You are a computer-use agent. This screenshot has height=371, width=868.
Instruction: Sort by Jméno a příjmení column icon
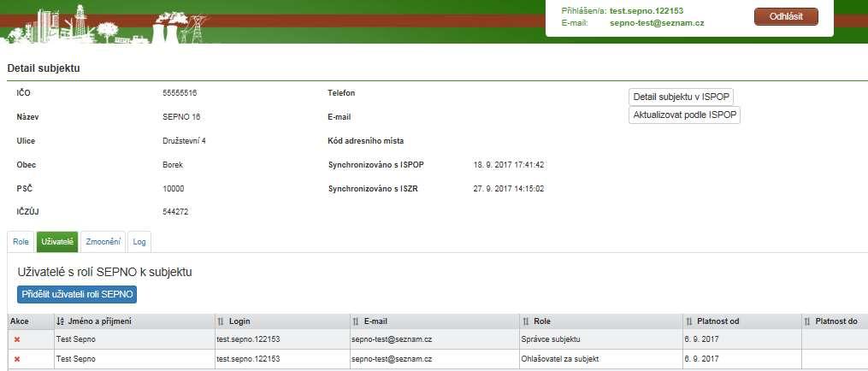pyautogui.click(x=61, y=321)
